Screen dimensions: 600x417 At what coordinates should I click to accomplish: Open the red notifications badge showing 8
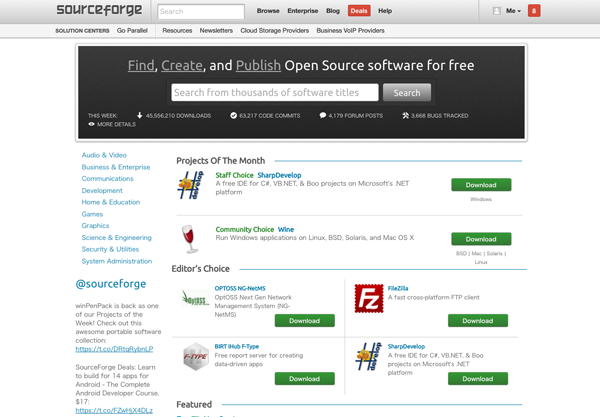point(534,11)
